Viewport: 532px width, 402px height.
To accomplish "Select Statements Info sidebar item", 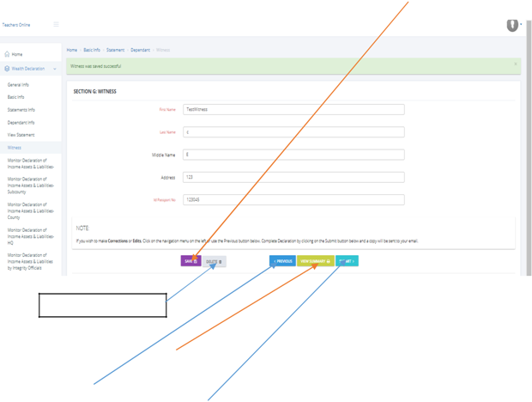I will pos(21,110).
